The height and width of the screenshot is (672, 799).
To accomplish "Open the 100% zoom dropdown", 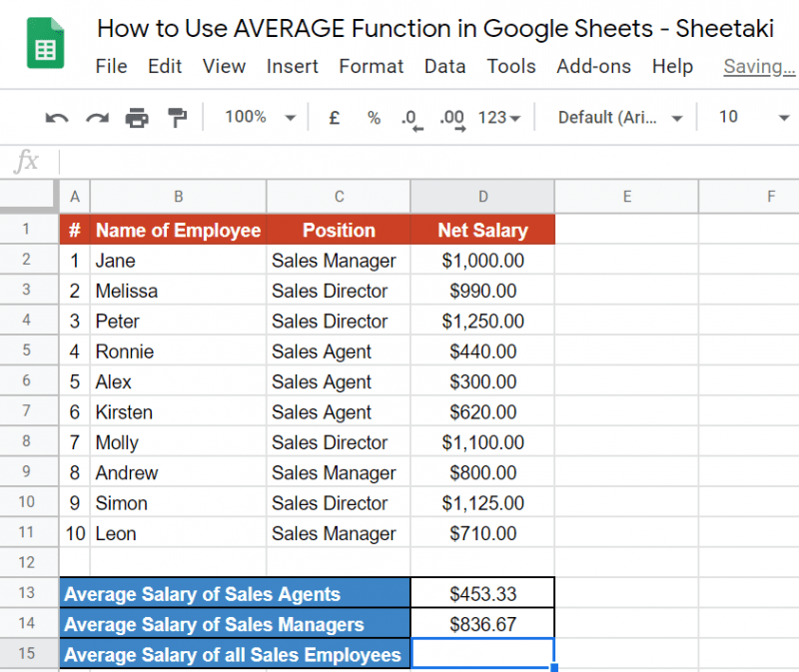I will (x=260, y=118).
